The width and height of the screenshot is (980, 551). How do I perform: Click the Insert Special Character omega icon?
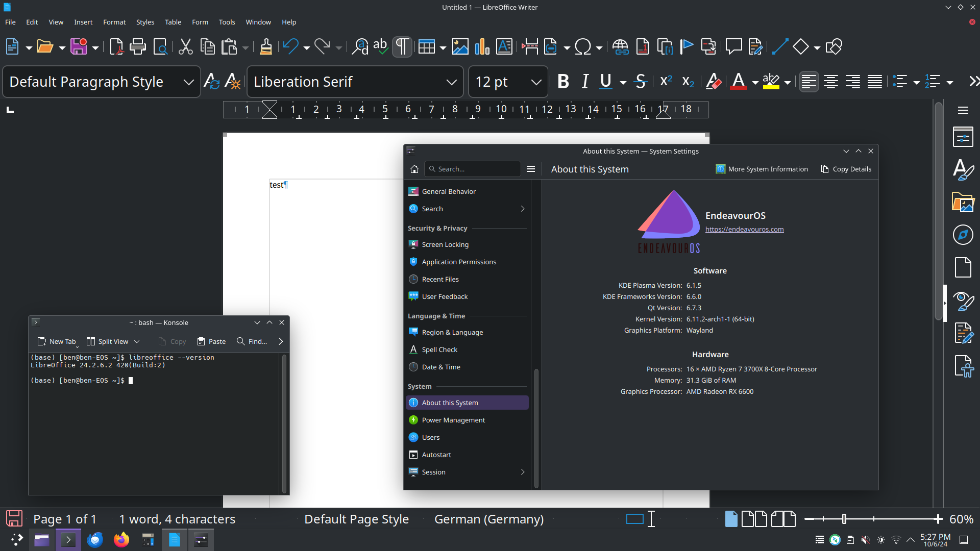click(582, 47)
